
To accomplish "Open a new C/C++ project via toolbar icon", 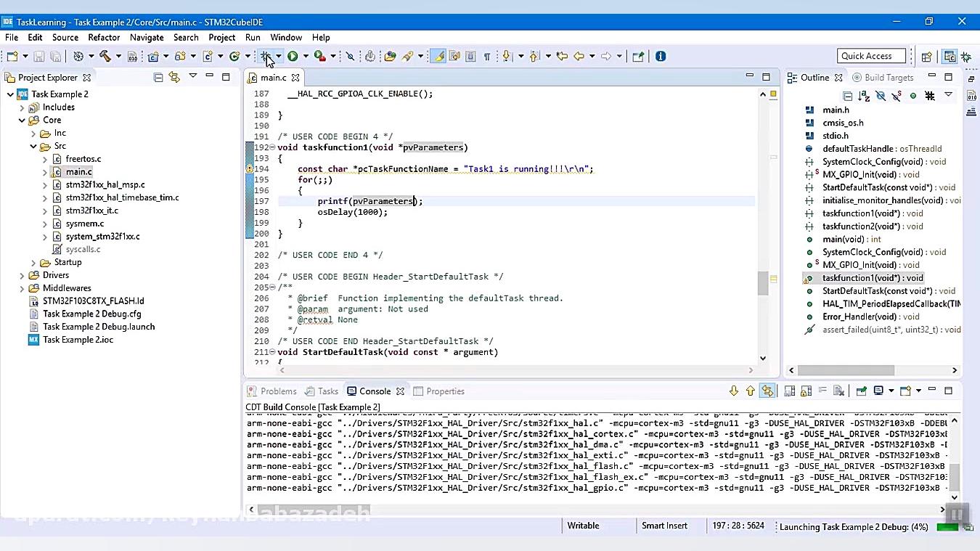I will click(x=152, y=56).
